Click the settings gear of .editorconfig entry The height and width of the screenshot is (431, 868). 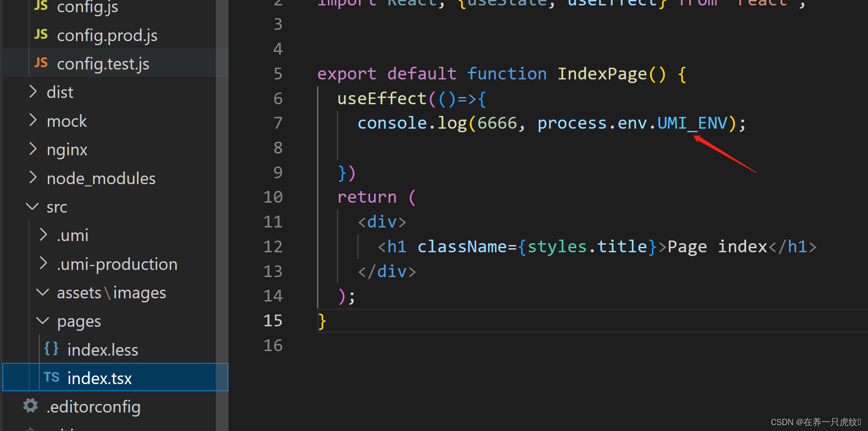coord(30,406)
